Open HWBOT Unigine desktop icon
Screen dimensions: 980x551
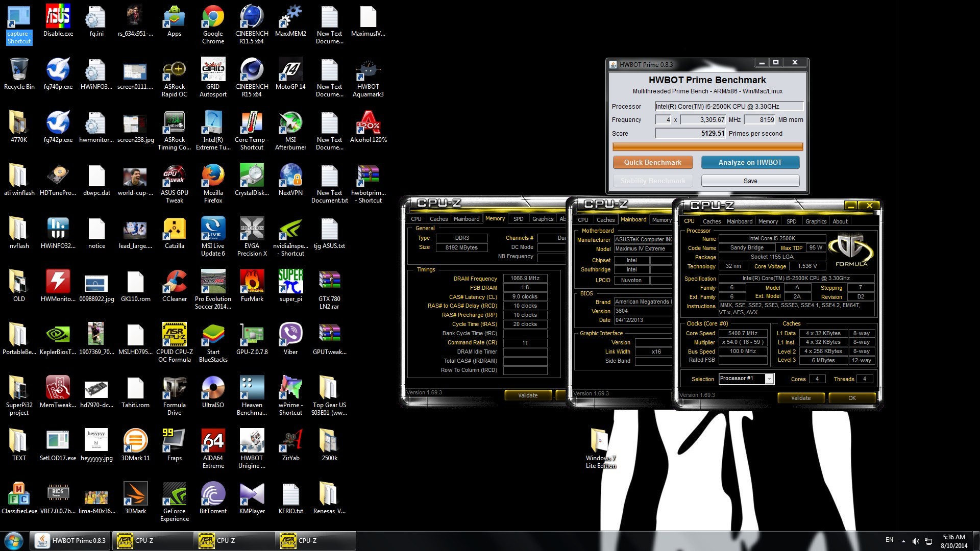pos(252,449)
